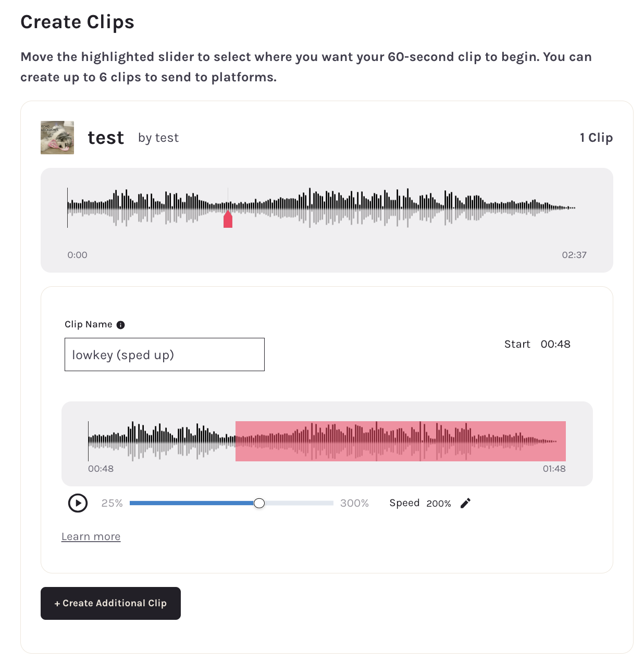Viewport: 644px width, 661px height.
Task: Click the 25% minimum speed label
Action: (112, 503)
